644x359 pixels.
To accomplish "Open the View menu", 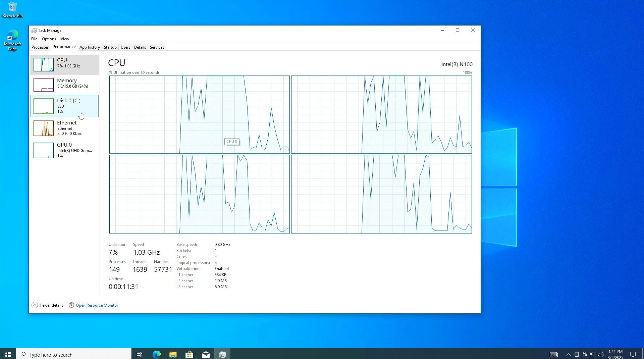I will click(65, 39).
